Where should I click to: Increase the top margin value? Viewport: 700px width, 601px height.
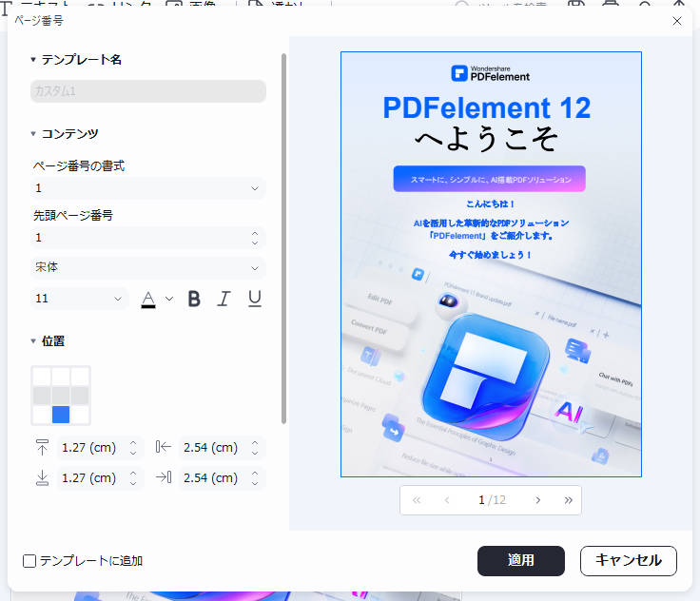click(133, 443)
